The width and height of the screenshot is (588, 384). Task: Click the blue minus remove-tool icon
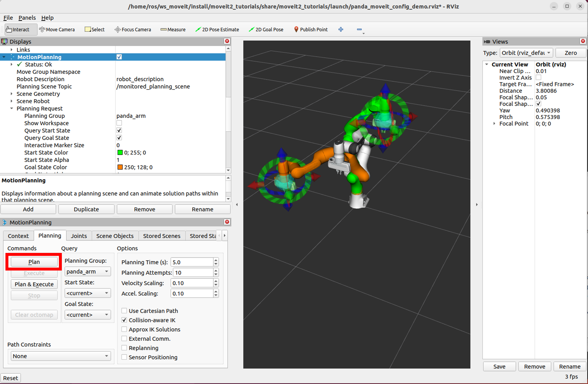[x=360, y=29]
